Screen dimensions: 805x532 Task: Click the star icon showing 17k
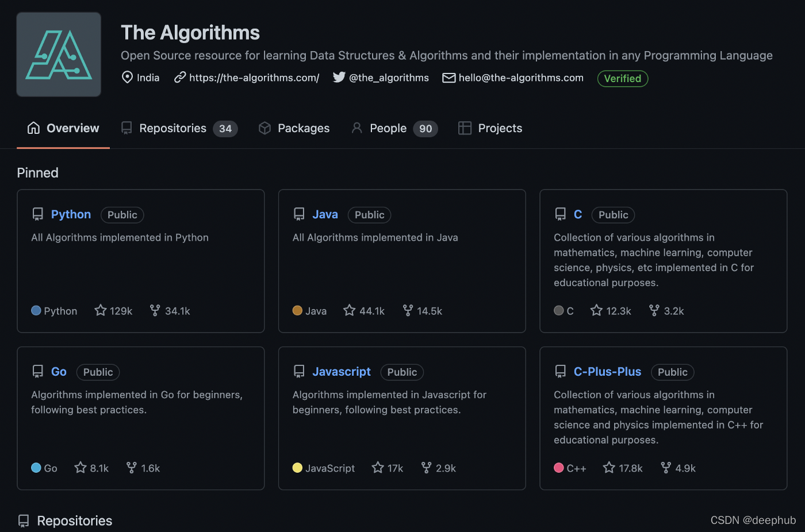378,468
